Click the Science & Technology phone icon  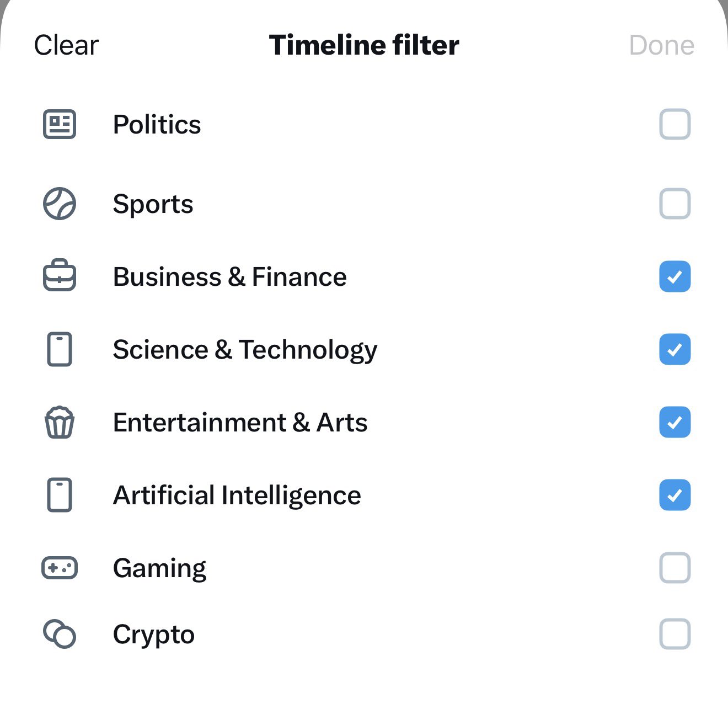pyautogui.click(x=60, y=349)
